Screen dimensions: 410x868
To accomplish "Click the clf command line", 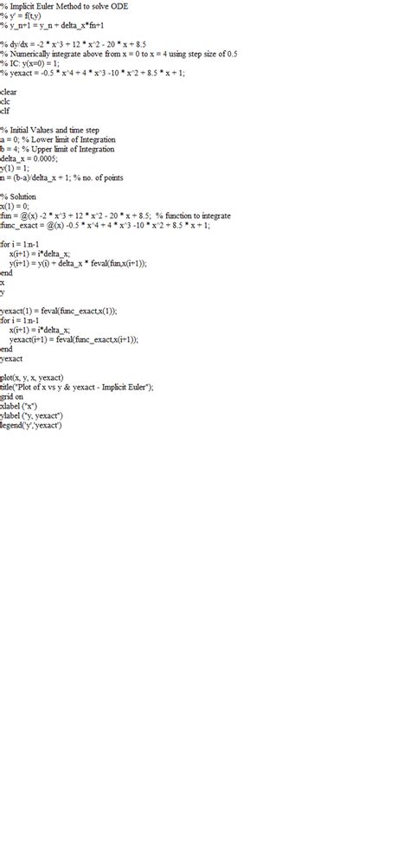I will point(5,111).
